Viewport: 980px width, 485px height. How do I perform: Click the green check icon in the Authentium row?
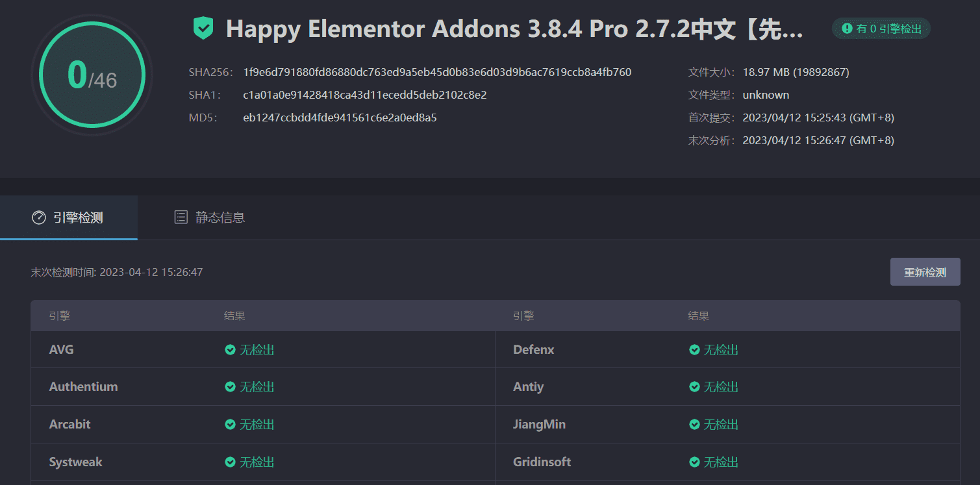pyautogui.click(x=230, y=387)
